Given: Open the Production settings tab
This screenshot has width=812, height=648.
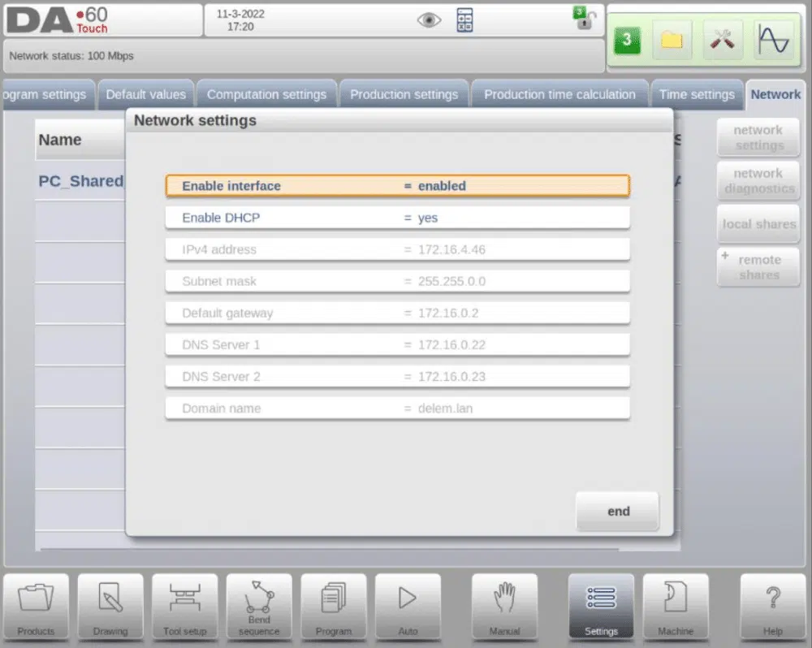Looking at the screenshot, I should [404, 95].
